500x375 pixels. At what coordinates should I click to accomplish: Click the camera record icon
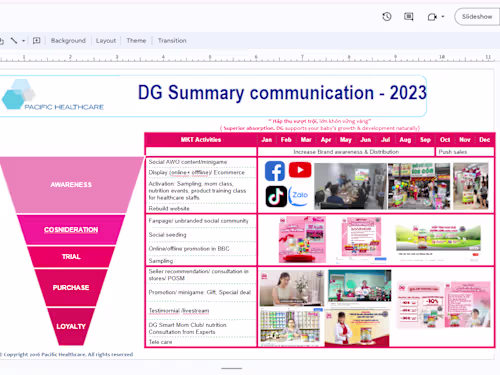[x=432, y=17]
